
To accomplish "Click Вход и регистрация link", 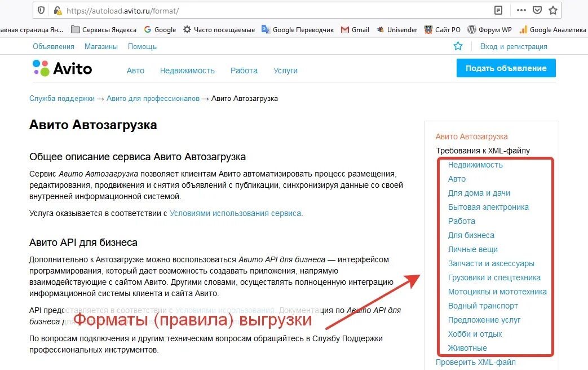I will pyautogui.click(x=514, y=46).
